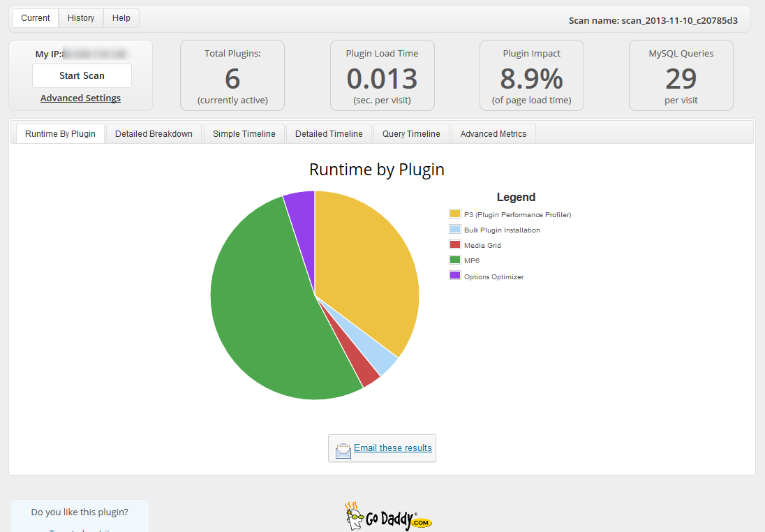
Task: Select the Runtime By Plugin tab
Action: (x=61, y=134)
